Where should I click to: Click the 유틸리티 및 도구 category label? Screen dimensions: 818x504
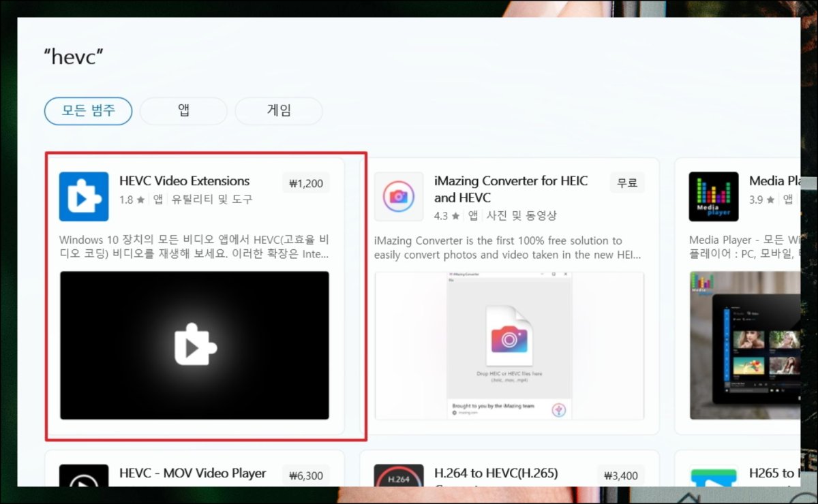tap(212, 200)
